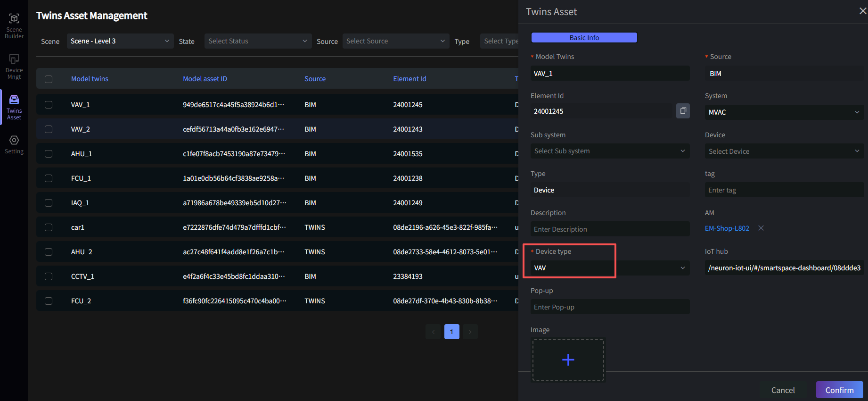The image size is (868, 401).
Task: Close the Twins Asset panel
Action: 862,11
